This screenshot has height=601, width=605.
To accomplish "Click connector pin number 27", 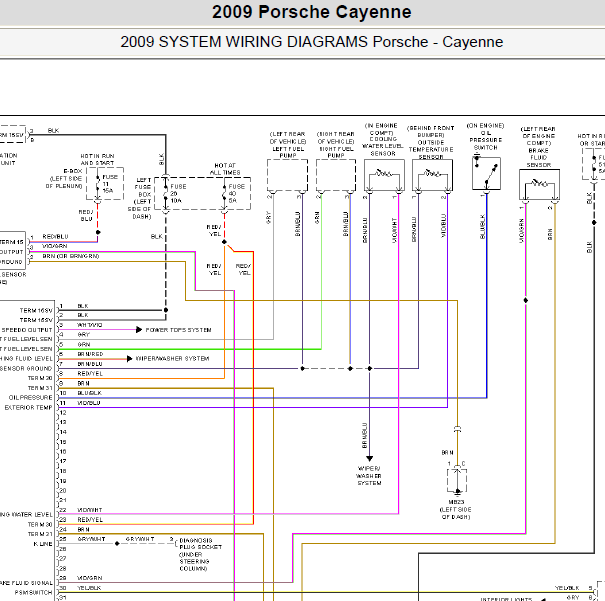I will click(63, 558).
